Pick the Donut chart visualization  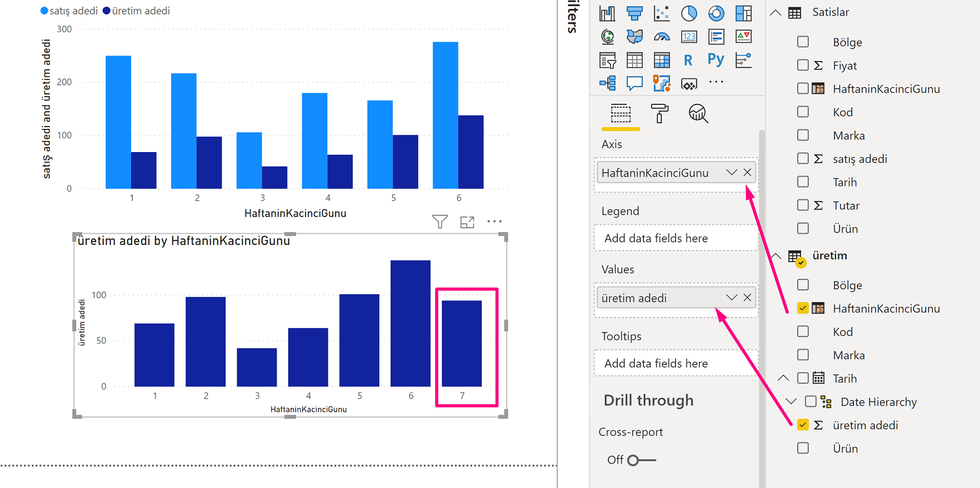tap(716, 13)
